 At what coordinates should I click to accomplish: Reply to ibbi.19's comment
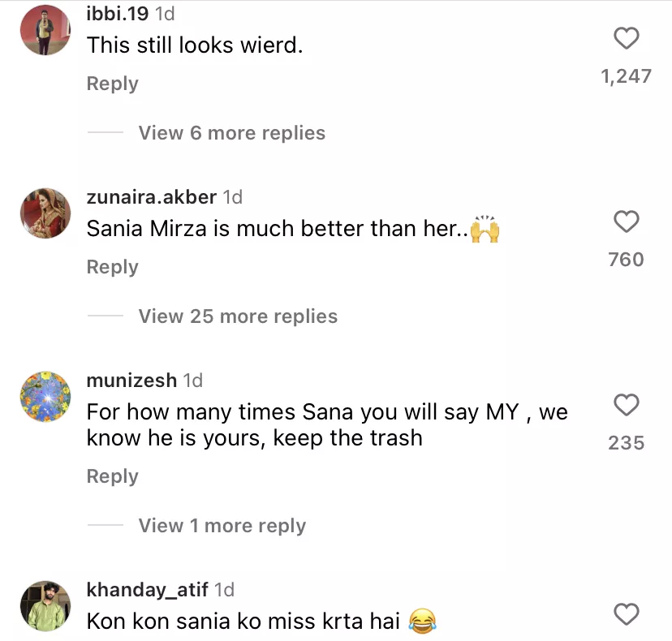click(112, 84)
